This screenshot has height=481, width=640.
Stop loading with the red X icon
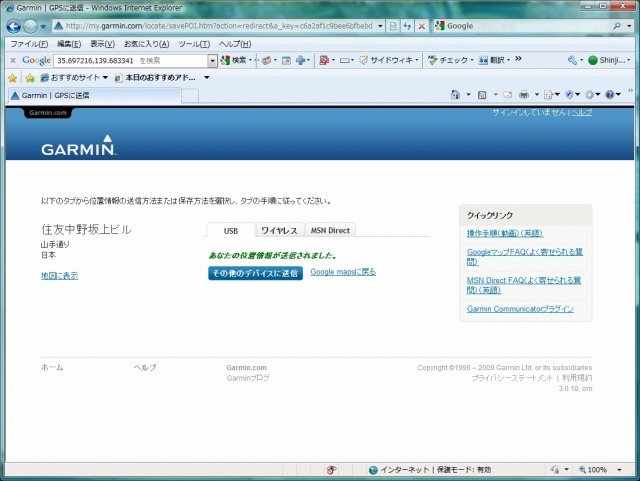422,26
